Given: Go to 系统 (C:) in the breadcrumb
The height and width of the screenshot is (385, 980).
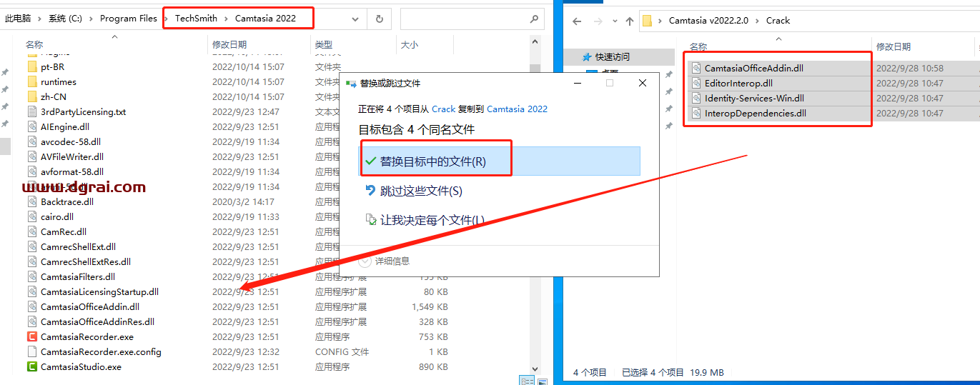Looking at the screenshot, I should pos(66,19).
